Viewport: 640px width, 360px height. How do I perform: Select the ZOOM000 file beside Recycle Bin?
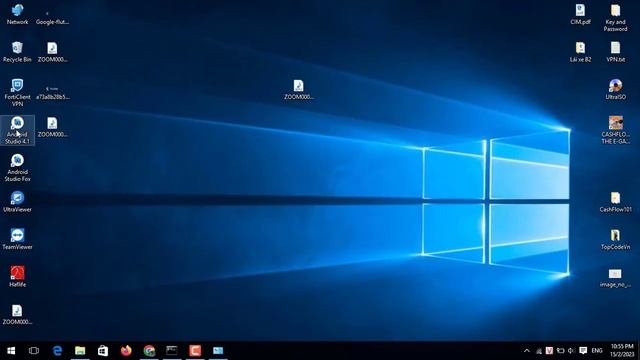click(x=52, y=52)
